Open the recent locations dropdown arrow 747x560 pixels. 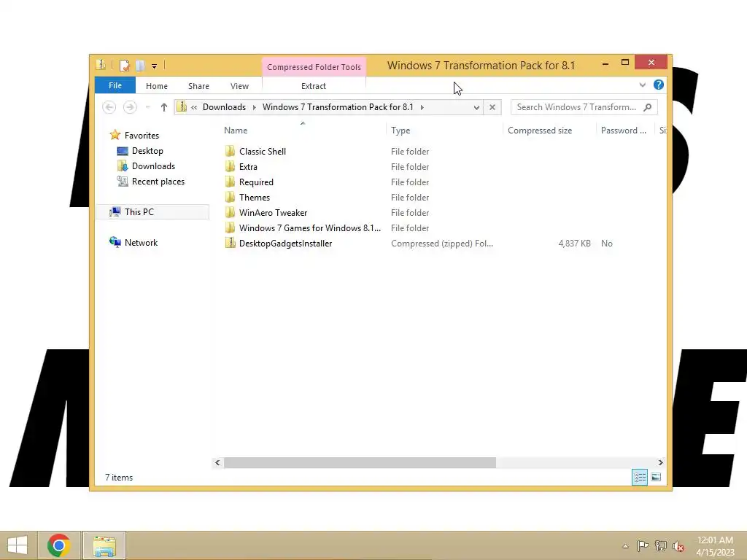pos(148,107)
